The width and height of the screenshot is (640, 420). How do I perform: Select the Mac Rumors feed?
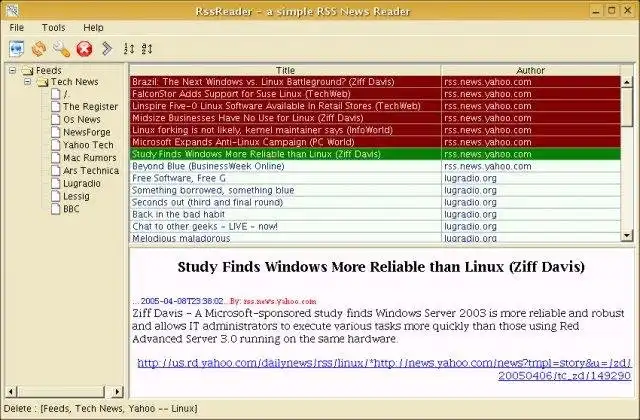click(x=90, y=158)
